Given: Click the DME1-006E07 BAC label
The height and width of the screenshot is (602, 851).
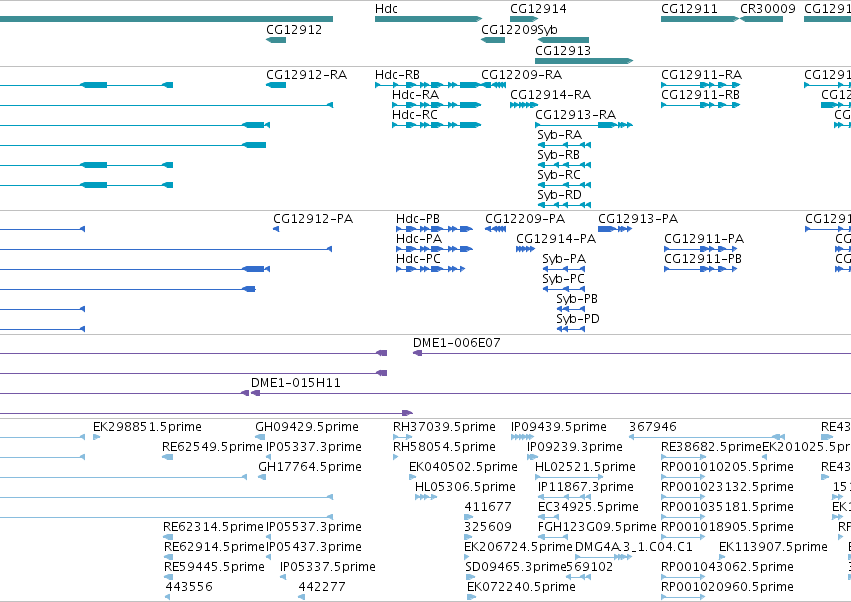Looking at the screenshot, I should tap(456, 343).
